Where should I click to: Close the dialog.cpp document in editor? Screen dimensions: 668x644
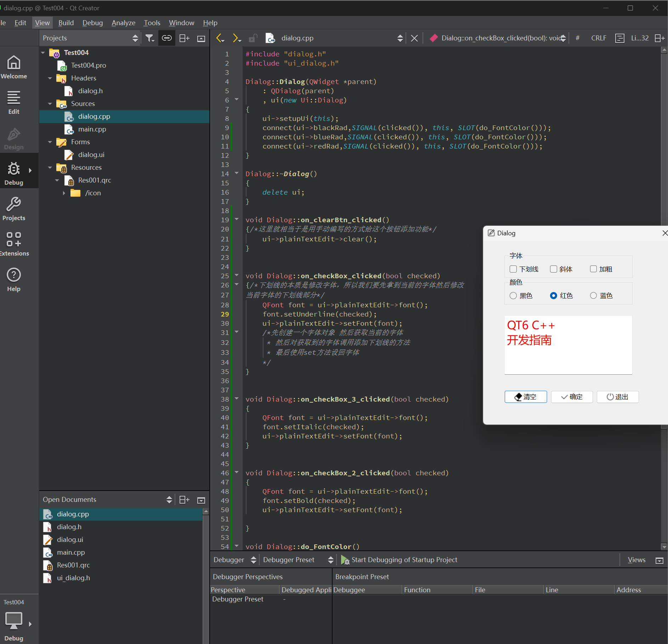tap(414, 38)
